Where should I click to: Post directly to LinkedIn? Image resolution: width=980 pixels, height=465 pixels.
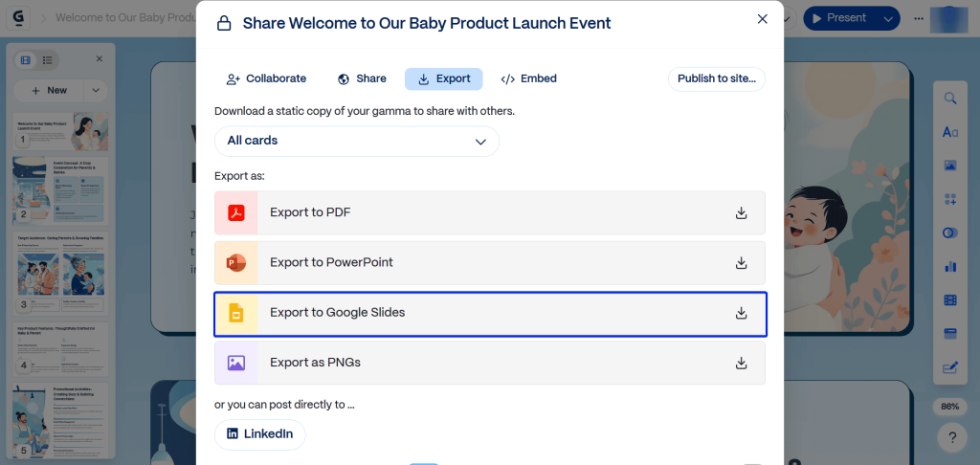pyautogui.click(x=259, y=433)
